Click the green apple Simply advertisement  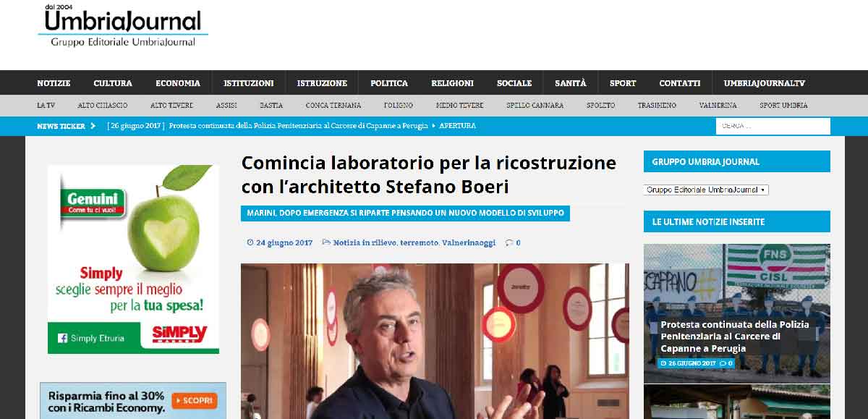[134, 259]
